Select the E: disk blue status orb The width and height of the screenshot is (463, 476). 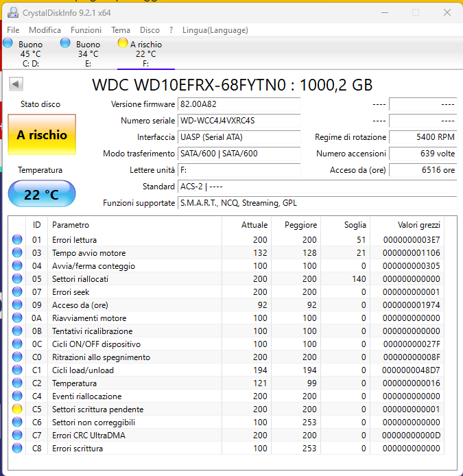tap(65, 43)
